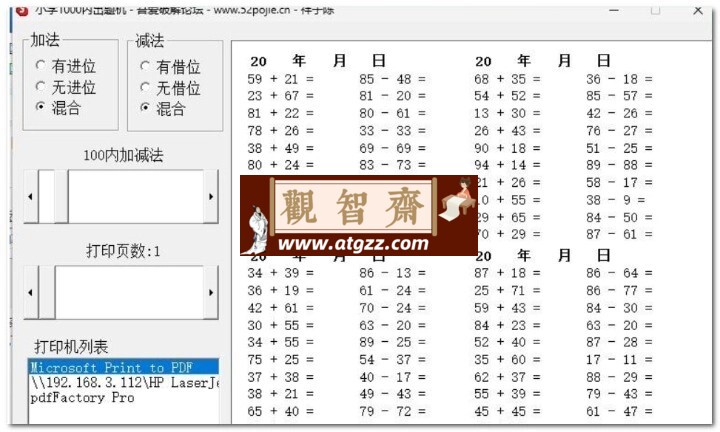Screen dimensions: 720x432
Task: Click problem 61 - 47 =
Action: pyautogui.click(x=619, y=411)
